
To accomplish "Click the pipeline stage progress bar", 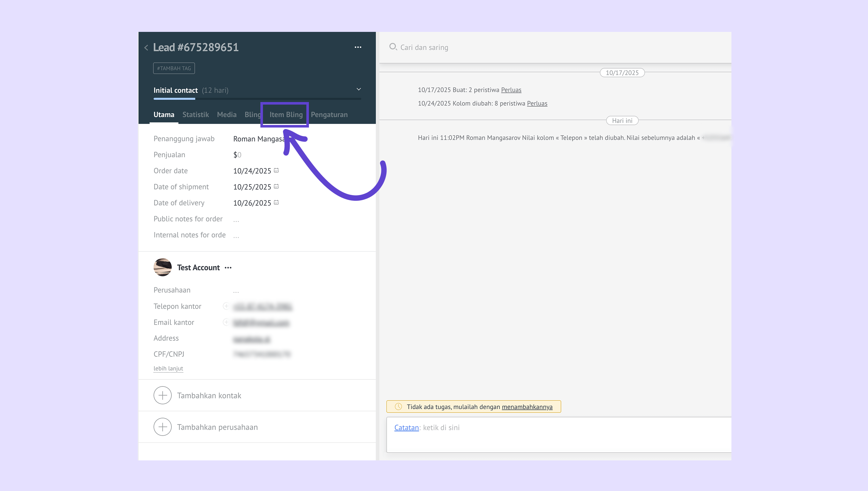I will (257, 99).
